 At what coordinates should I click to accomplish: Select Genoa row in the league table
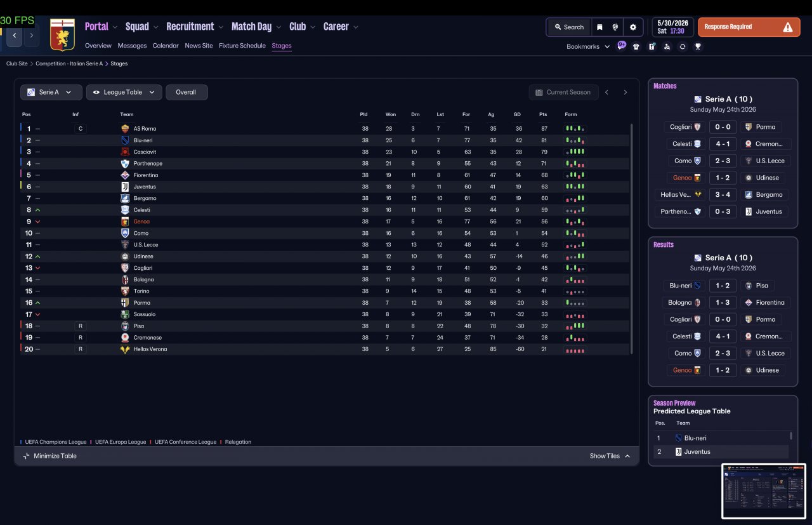tap(325, 222)
